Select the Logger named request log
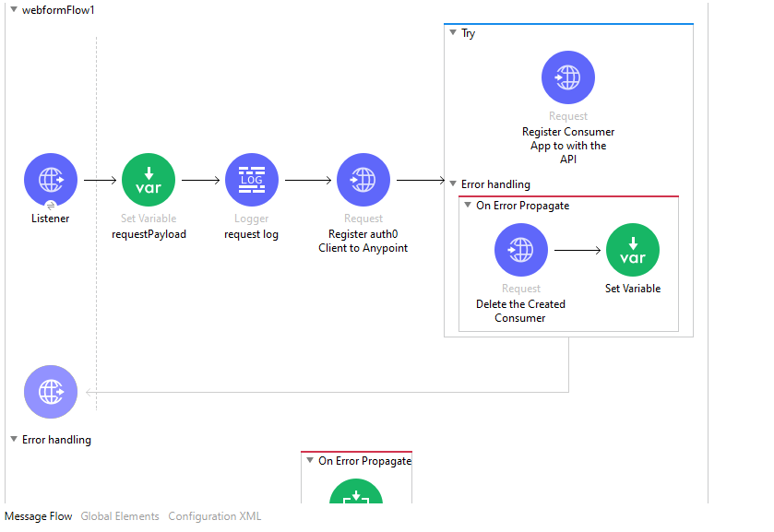 (251, 180)
